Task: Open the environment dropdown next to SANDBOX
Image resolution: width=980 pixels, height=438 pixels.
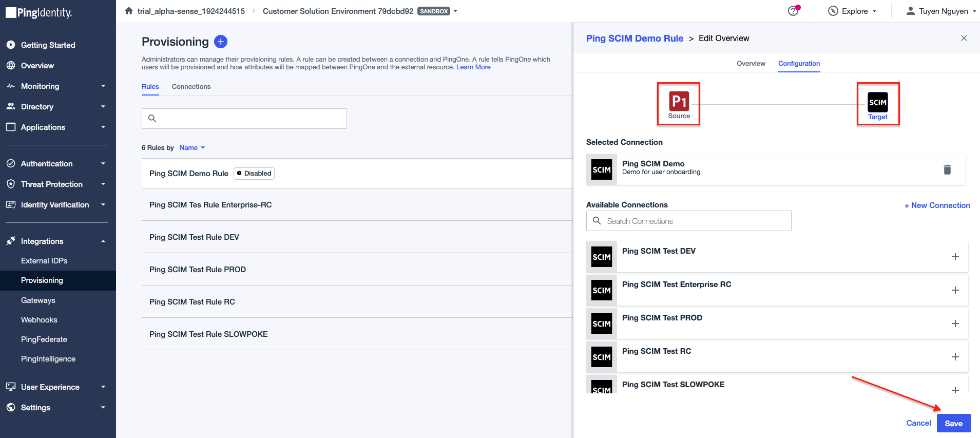Action: tap(455, 11)
